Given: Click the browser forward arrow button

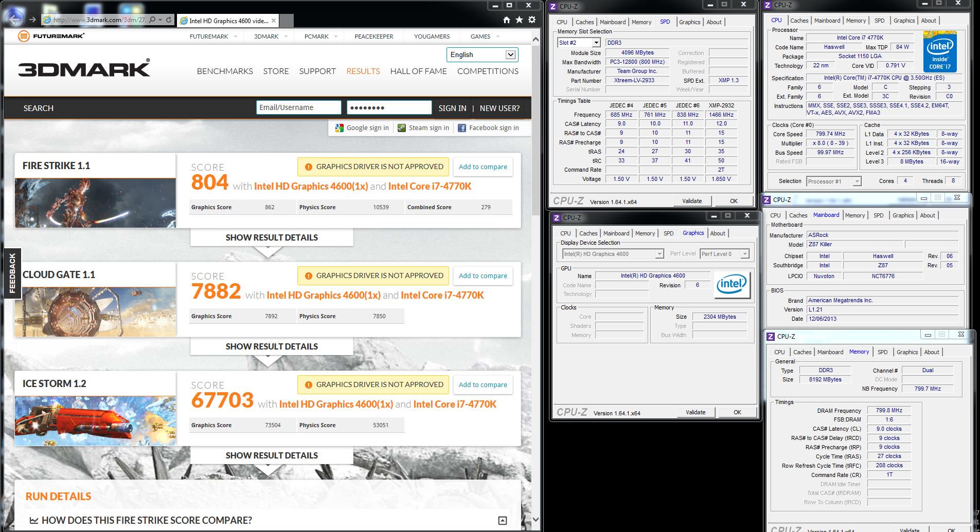Looking at the screenshot, I should click(x=32, y=20).
